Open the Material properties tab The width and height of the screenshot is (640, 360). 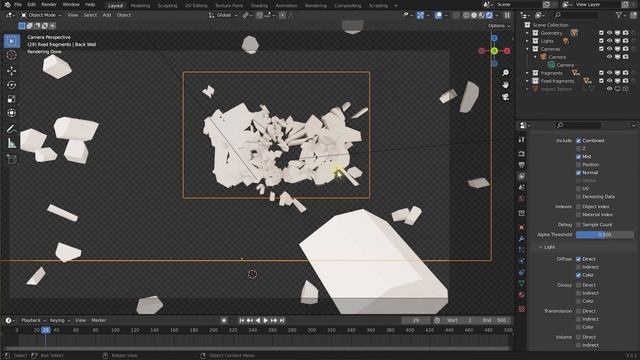521,295
